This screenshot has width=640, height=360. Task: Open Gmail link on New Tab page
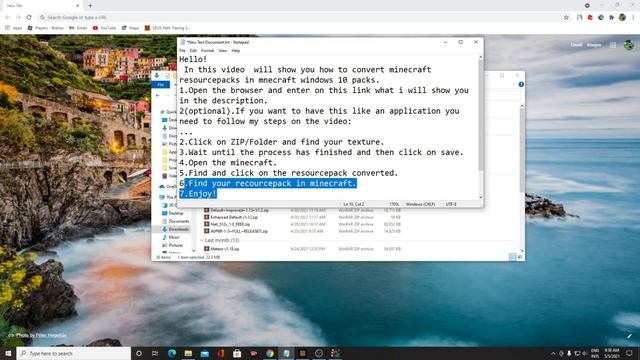[576, 44]
